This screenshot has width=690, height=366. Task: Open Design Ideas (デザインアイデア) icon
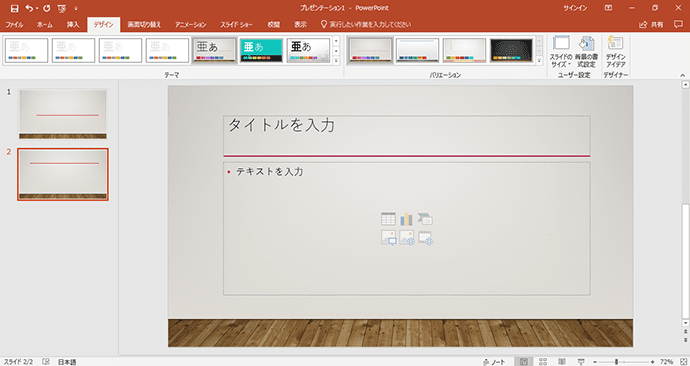(616, 51)
